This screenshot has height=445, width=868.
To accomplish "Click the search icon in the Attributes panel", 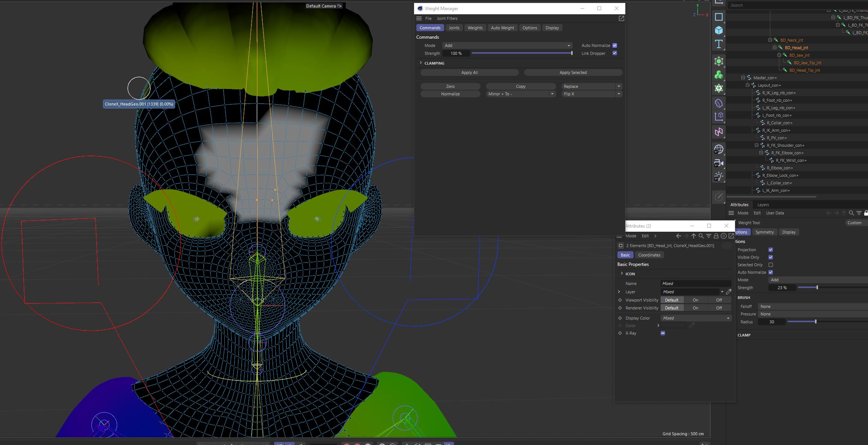I will pos(851,213).
